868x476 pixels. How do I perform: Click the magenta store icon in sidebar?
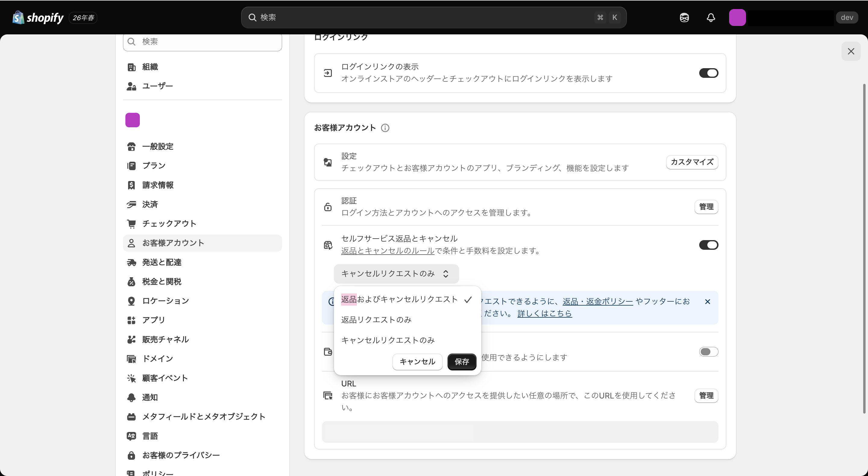click(132, 120)
